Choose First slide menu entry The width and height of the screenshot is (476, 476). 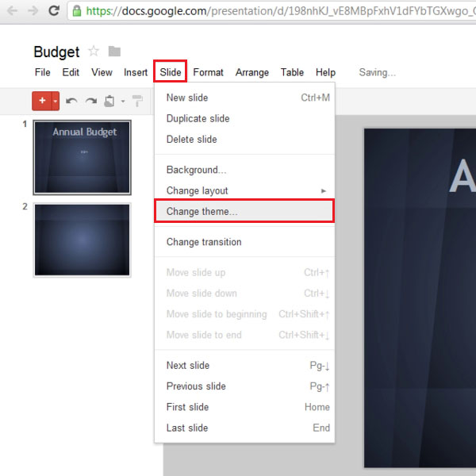pos(244,407)
